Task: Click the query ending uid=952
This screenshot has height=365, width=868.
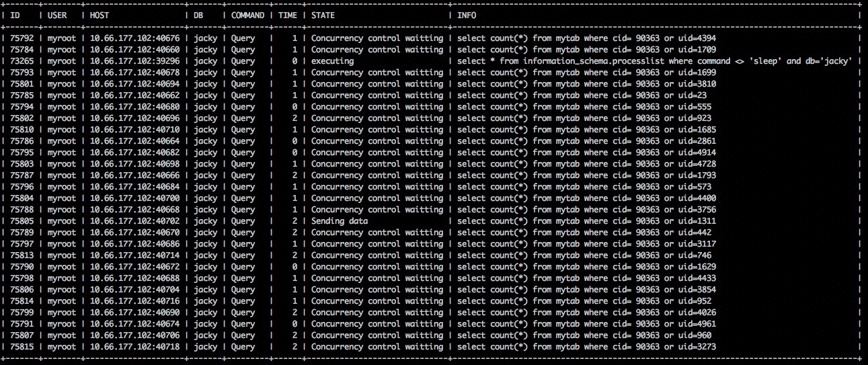Action: pyautogui.click(x=584, y=301)
